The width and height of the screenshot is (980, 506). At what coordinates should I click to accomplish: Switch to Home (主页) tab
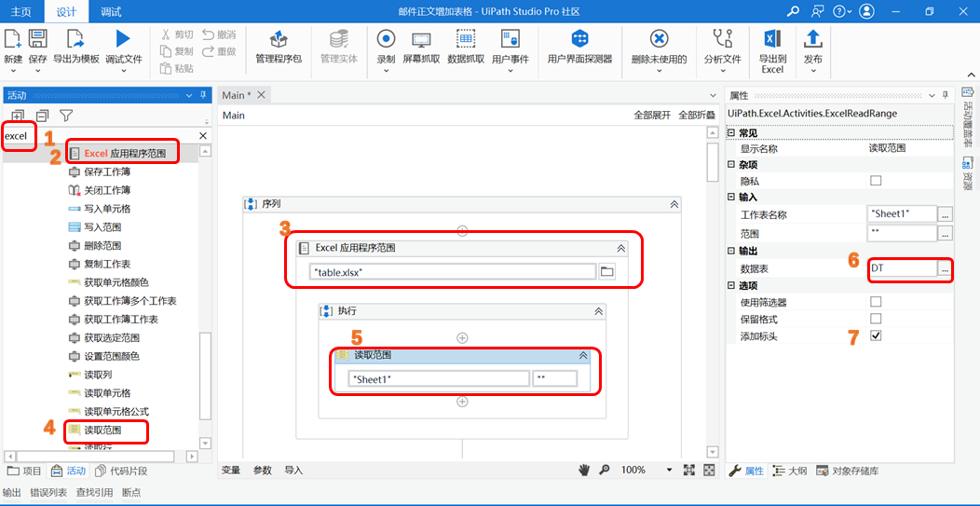(21, 11)
